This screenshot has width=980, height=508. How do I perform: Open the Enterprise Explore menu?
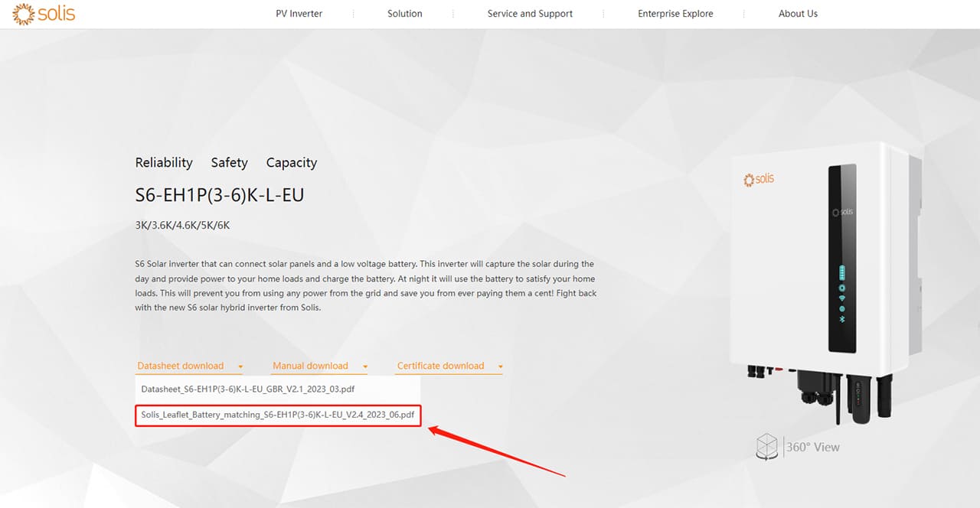(675, 14)
